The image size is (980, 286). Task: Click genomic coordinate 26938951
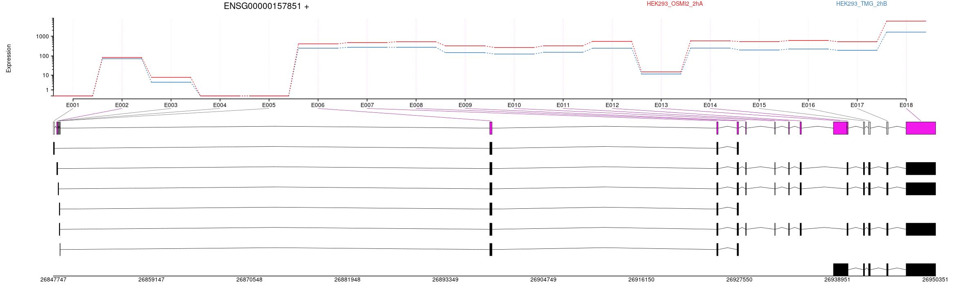pyautogui.click(x=837, y=280)
